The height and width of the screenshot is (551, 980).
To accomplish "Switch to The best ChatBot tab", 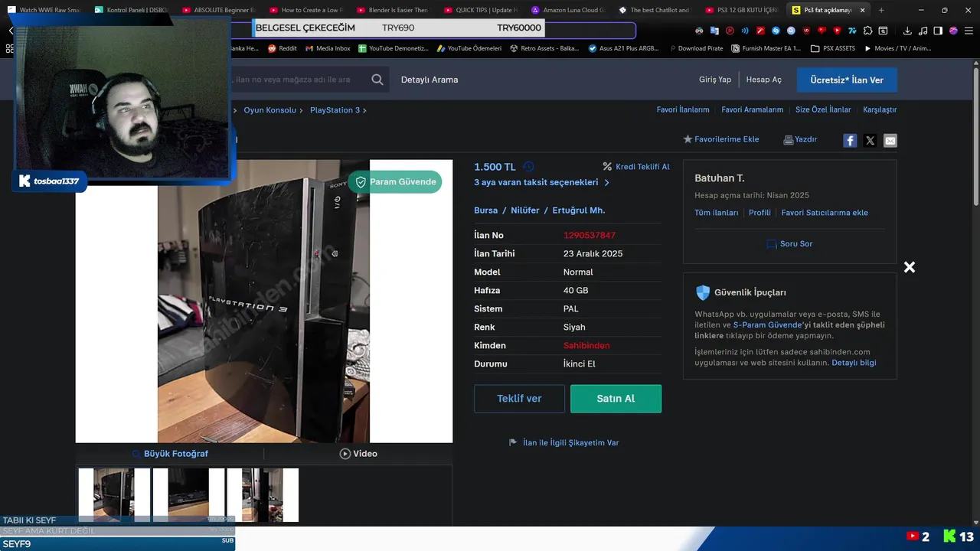I will [655, 10].
